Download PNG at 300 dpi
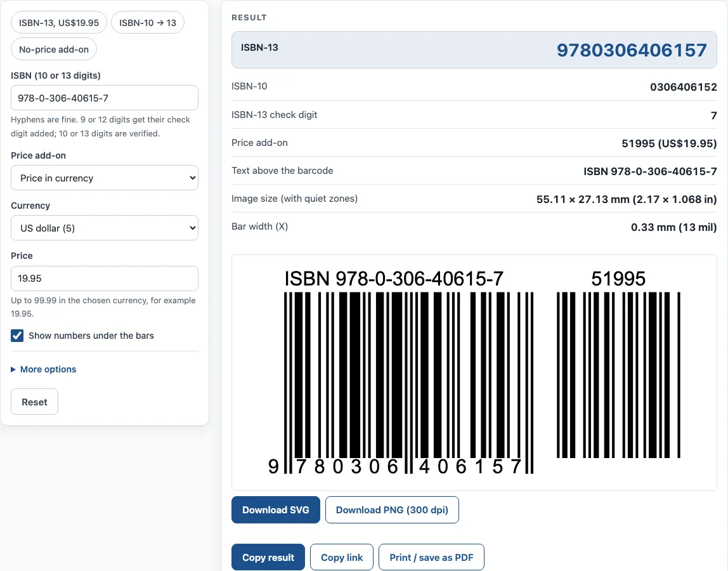This screenshot has height=571, width=728. pos(392,509)
